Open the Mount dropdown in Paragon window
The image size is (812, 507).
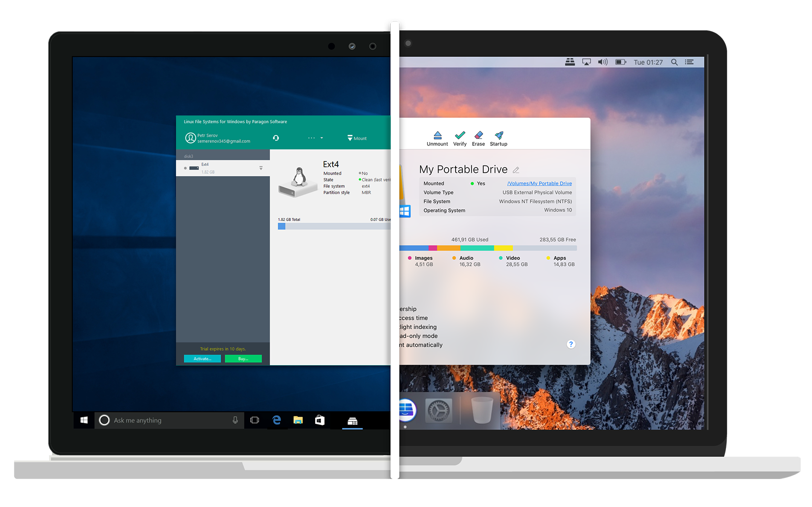pyautogui.click(x=356, y=138)
